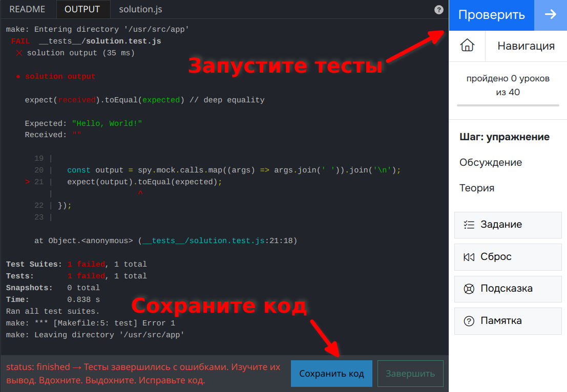Viewport: 567px width, 392px height.
Task: Click the help question mark icon
Action: [x=438, y=10]
